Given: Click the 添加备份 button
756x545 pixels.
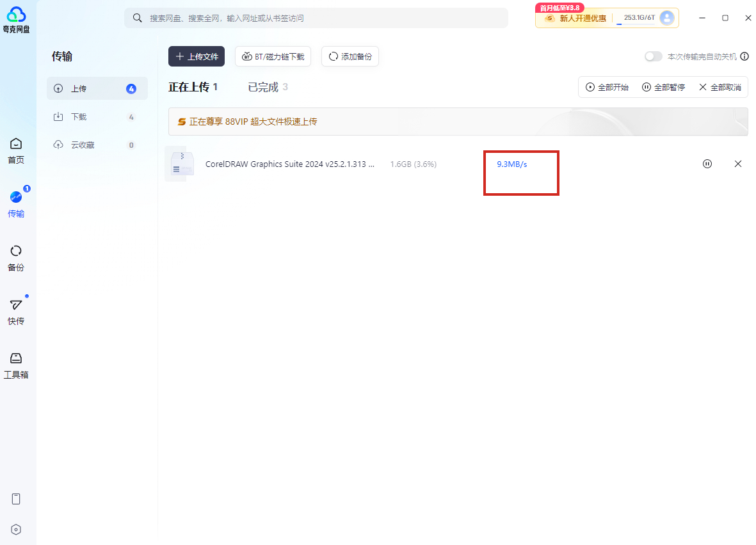Looking at the screenshot, I should (x=350, y=56).
